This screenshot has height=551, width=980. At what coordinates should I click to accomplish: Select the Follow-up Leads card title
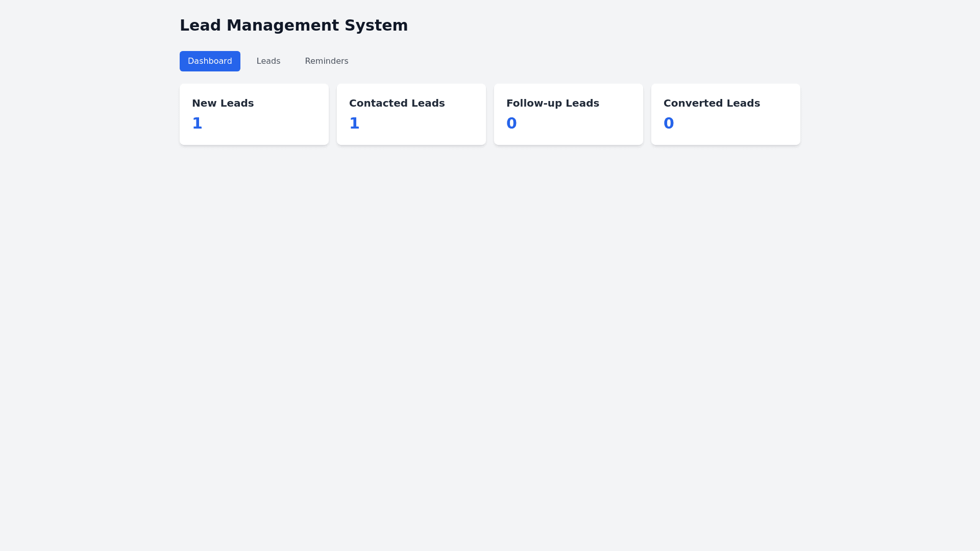[x=553, y=103]
